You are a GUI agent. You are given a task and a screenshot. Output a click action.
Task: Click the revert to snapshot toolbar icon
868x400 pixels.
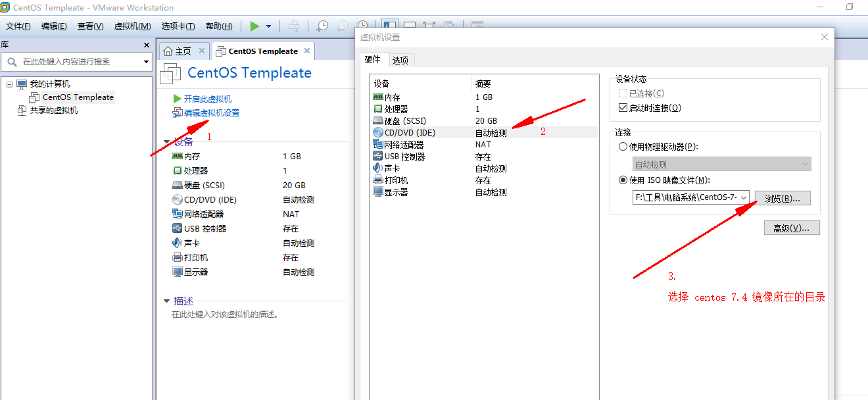(x=342, y=26)
